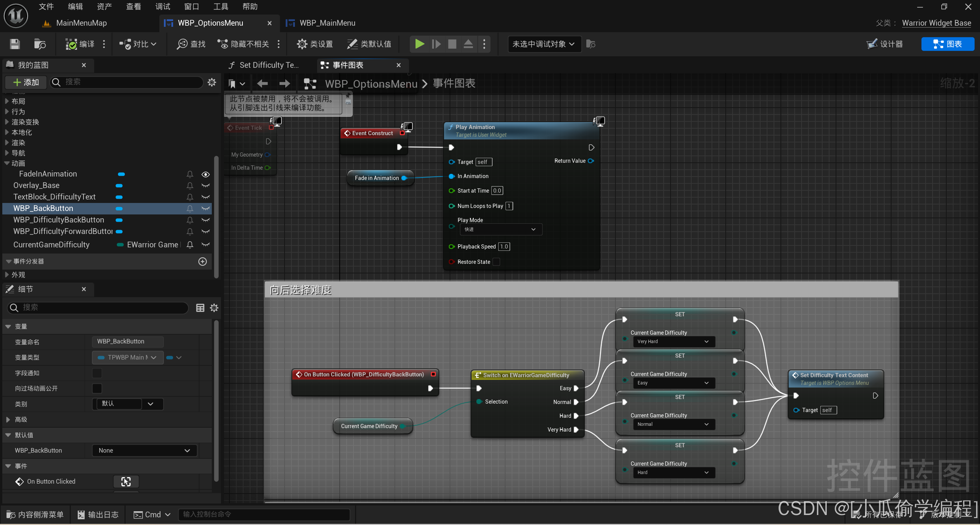Toggle visibility eye for FadeInAnimation

point(206,174)
